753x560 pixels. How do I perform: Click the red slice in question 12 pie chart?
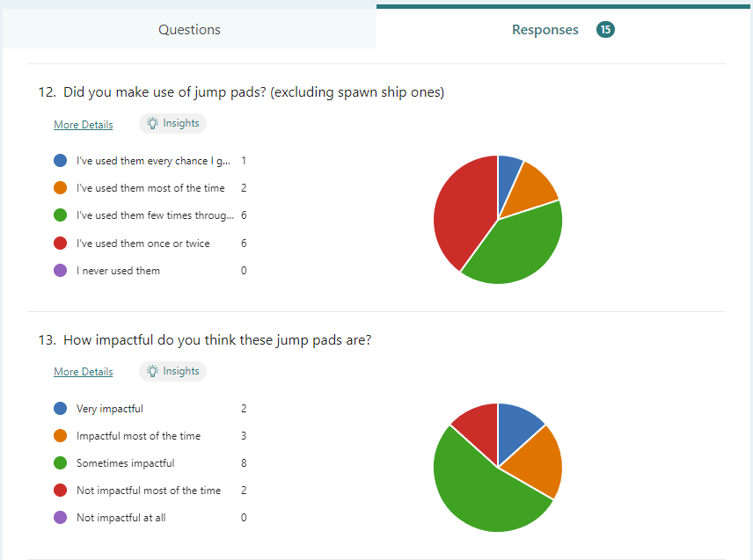point(462,207)
